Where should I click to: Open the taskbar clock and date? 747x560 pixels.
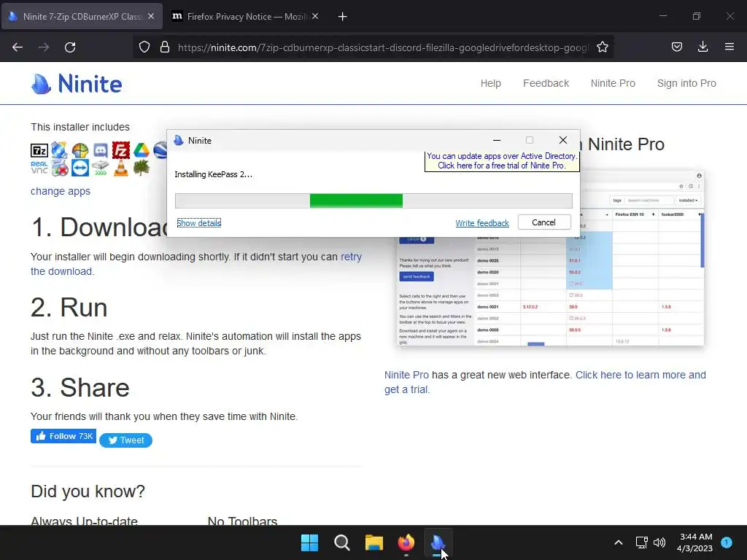point(695,542)
